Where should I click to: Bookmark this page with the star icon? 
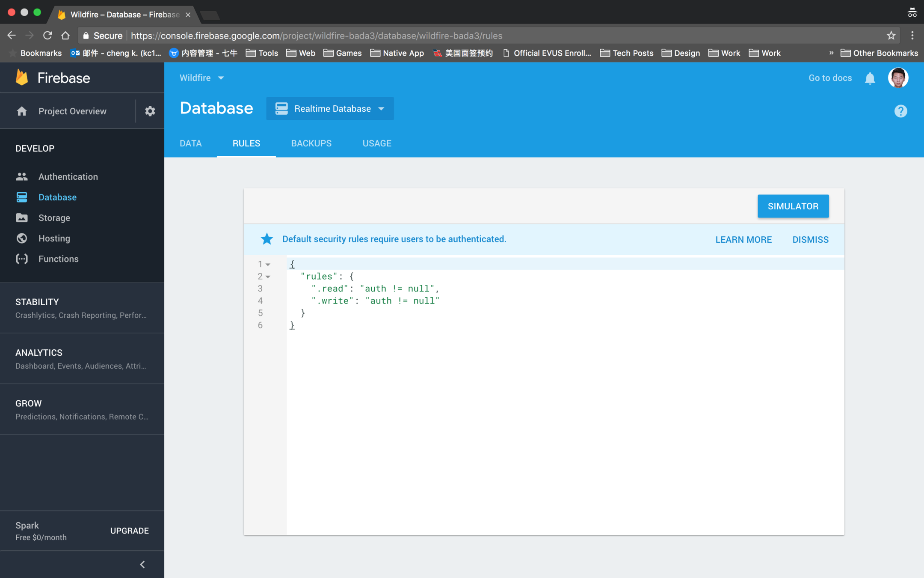[x=891, y=36]
